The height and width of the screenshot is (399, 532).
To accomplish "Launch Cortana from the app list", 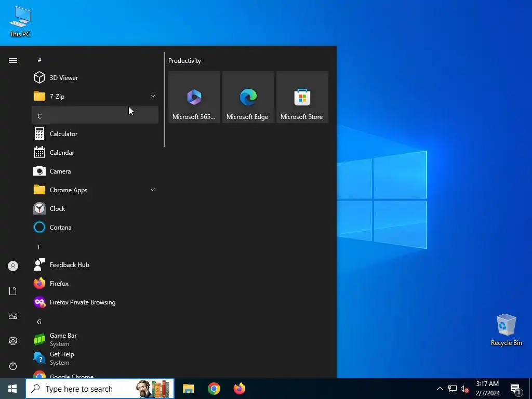I will (95, 227).
